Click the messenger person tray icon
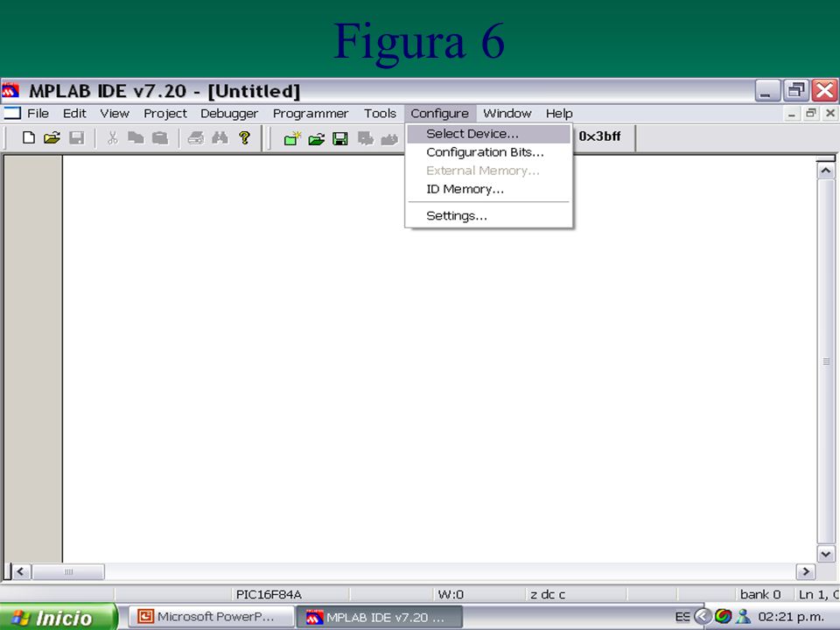Screen dimensions: 840x630 (743, 617)
